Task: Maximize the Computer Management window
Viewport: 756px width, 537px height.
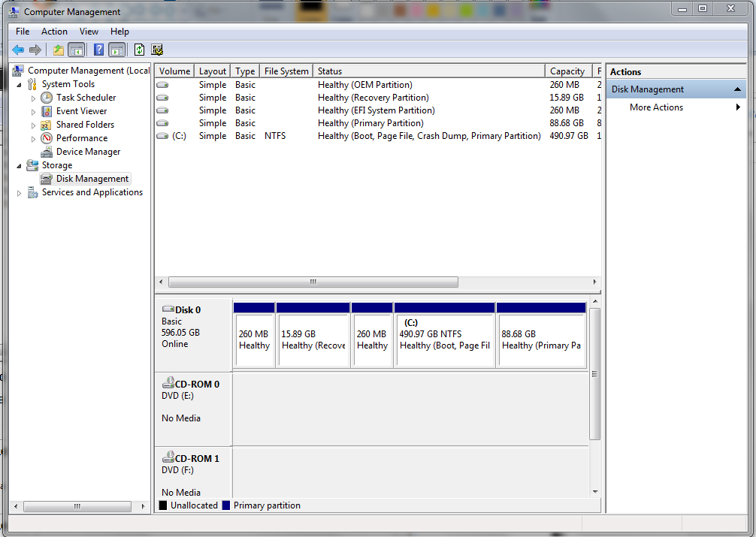Action: tap(703, 8)
